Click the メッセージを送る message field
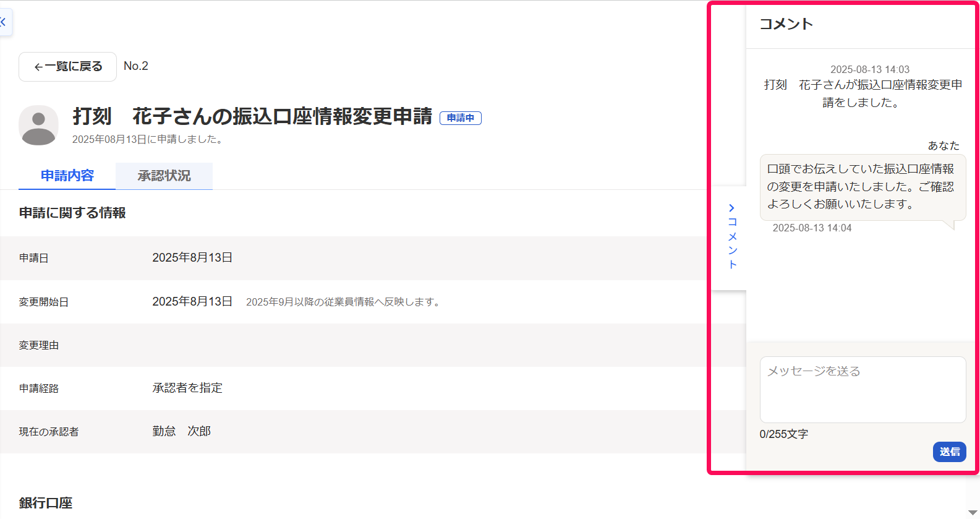Viewport: 980px width, 519px height. pyautogui.click(x=863, y=390)
